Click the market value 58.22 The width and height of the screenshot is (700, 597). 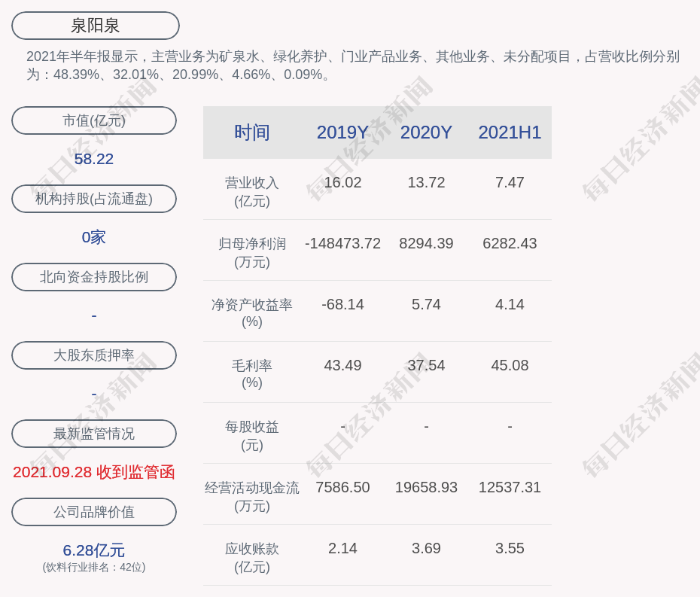coord(94,159)
